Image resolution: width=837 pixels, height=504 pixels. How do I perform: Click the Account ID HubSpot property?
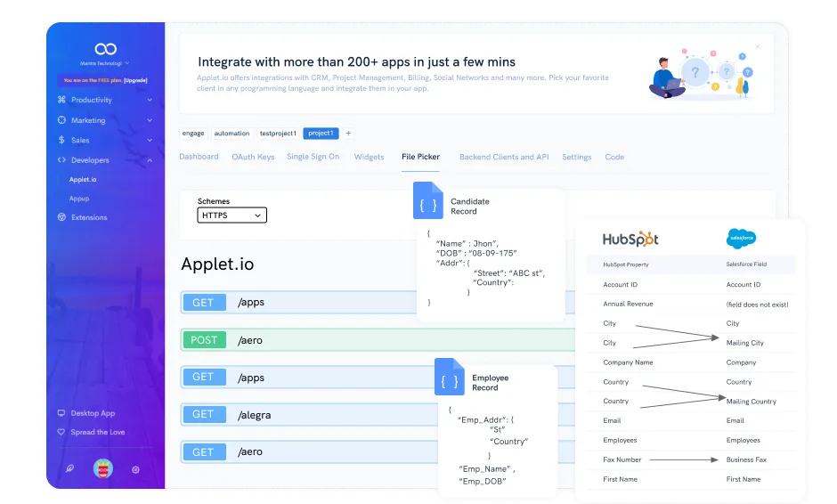[x=620, y=285]
